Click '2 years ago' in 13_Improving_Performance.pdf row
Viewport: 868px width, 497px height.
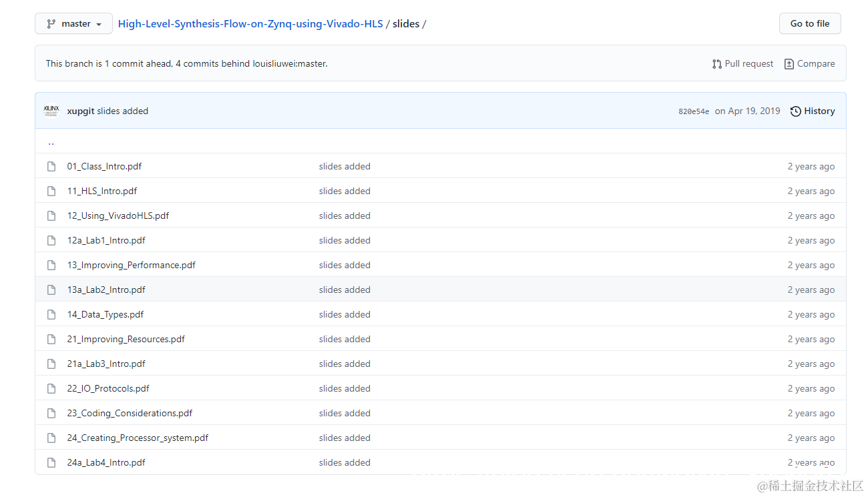point(811,265)
